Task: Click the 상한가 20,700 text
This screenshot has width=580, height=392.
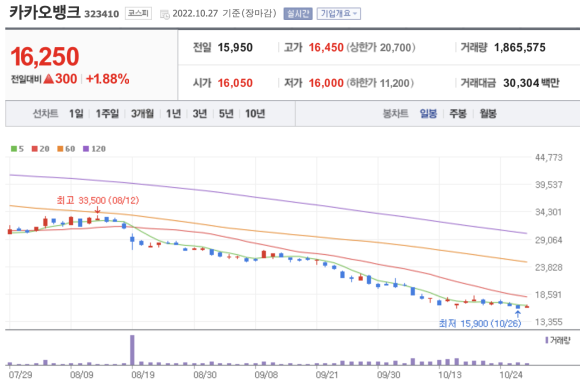Action: [381, 47]
